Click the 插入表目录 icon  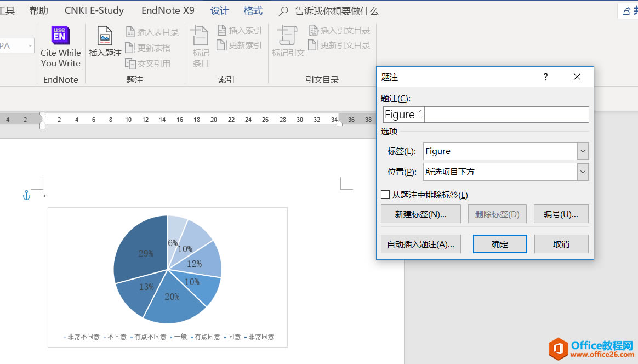pyautogui.click(x=152, y=31)
